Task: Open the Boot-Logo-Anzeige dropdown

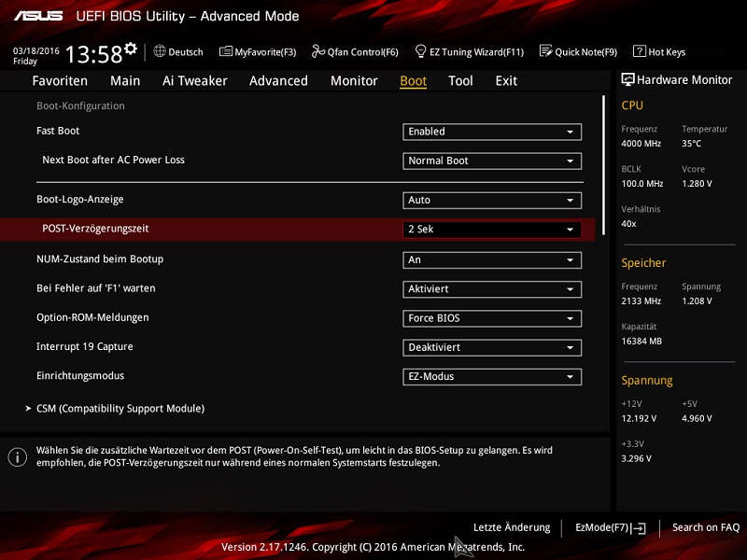Action: point(492,201)
